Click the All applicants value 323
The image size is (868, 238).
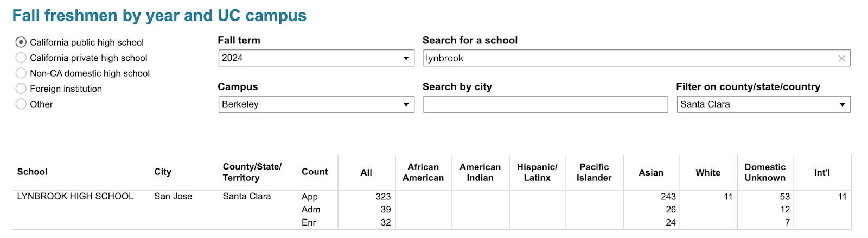tap(383, 197)
